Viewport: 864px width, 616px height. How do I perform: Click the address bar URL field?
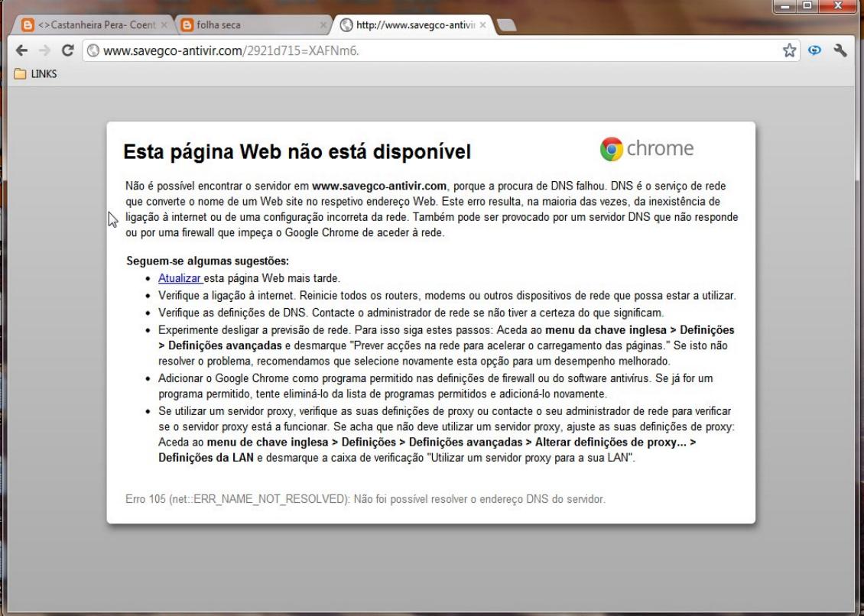click(441, 50)
